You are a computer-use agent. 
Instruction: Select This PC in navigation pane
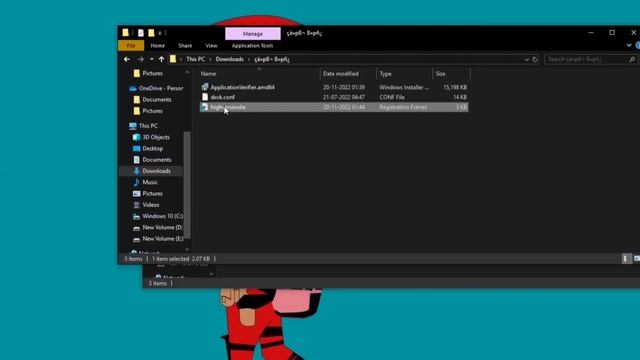[x=148, y=126]
